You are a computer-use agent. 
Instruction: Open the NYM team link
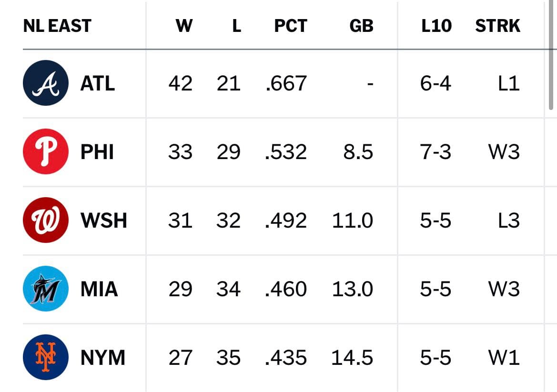[x=103, y=358]
